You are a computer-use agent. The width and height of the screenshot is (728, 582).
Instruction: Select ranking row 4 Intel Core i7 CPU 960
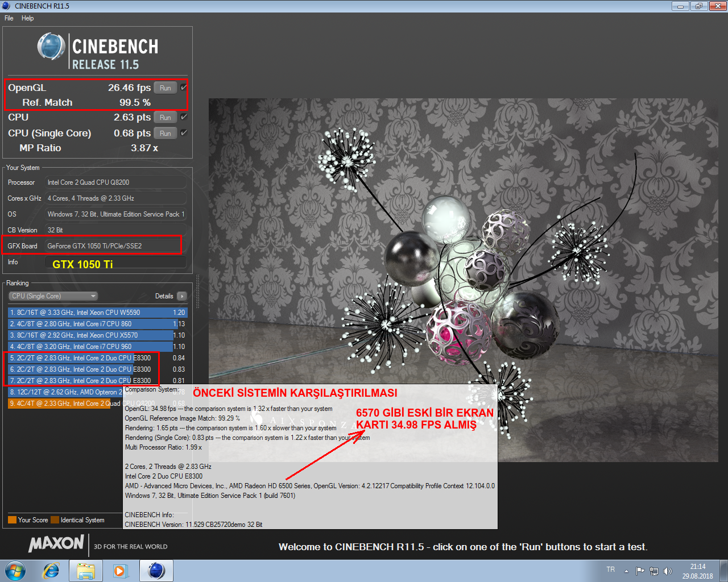(97, 347)
